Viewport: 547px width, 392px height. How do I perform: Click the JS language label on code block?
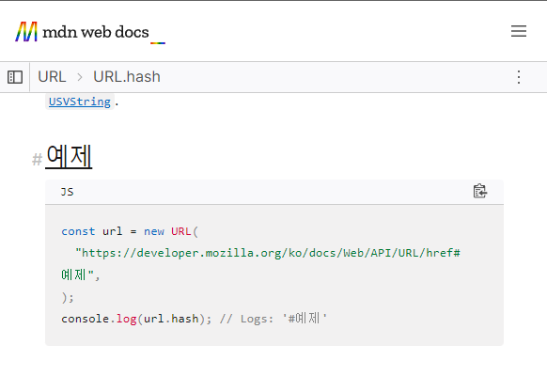68,192
